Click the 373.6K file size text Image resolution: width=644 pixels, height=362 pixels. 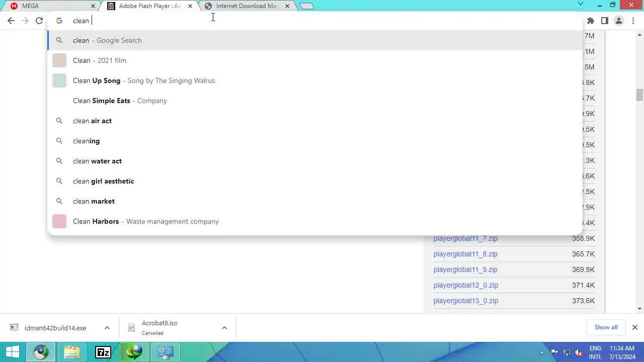pos(583,301)
